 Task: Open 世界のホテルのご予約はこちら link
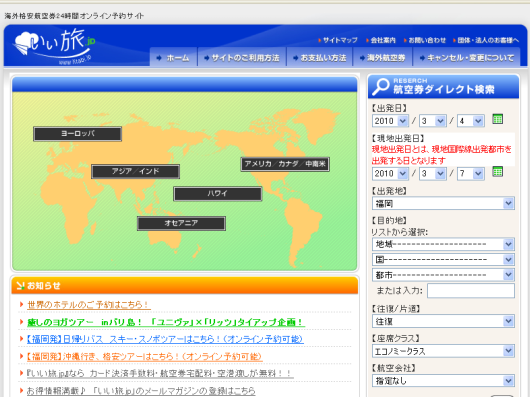pyautogui.click(x=88, y=305)
